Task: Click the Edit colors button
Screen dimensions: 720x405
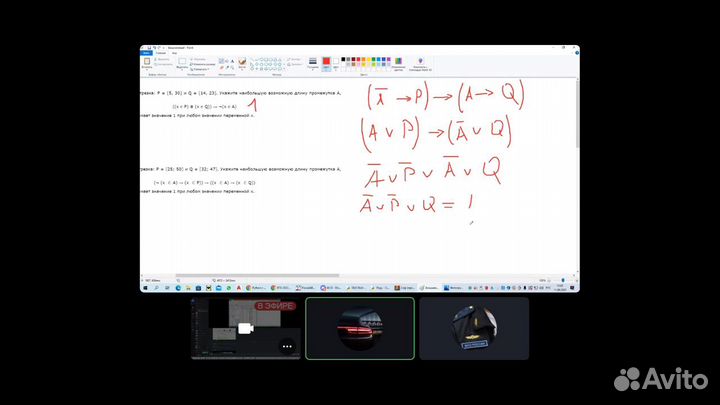Action: [x=398, y=64]
